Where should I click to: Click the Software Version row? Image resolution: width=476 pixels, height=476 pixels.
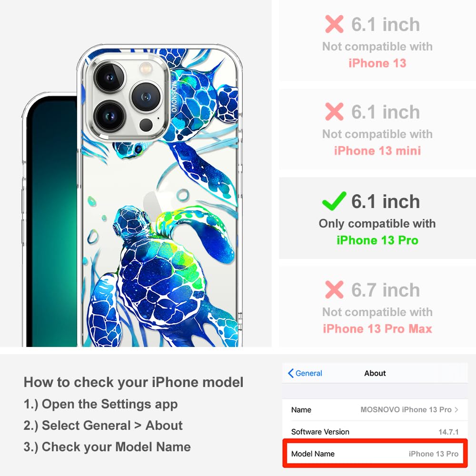point(375,432)
